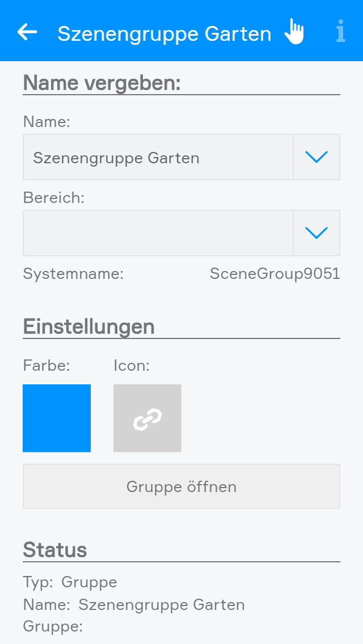363x644 pixels.
Task: Select the SceneGroup9051 system name value
Action: point(275,274)
